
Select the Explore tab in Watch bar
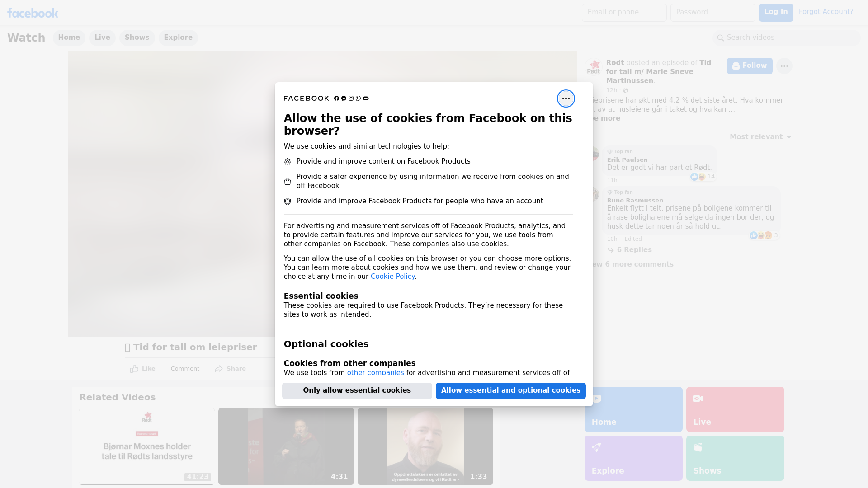click(178, 38)
